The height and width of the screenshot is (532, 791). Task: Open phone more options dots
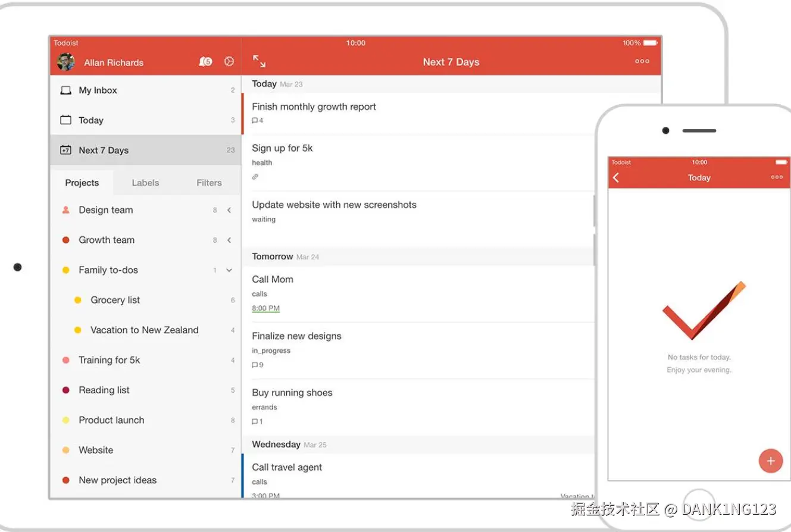point(777,177)
